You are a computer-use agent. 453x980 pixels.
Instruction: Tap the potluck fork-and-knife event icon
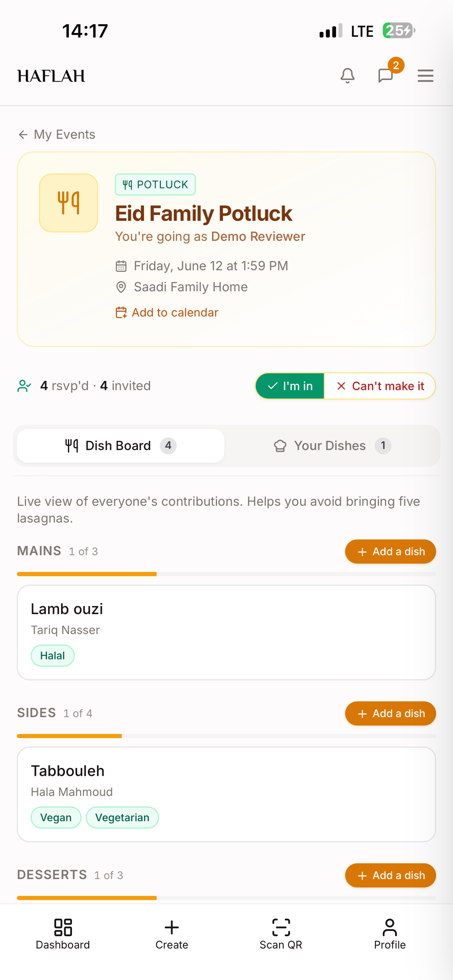click(x=68, y=203)
